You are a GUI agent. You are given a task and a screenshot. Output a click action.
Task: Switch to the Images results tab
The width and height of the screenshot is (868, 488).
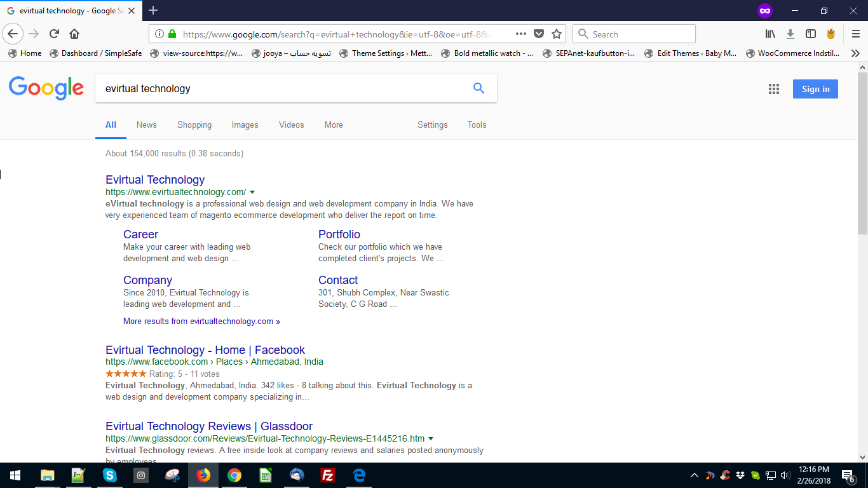click(245, 125)
